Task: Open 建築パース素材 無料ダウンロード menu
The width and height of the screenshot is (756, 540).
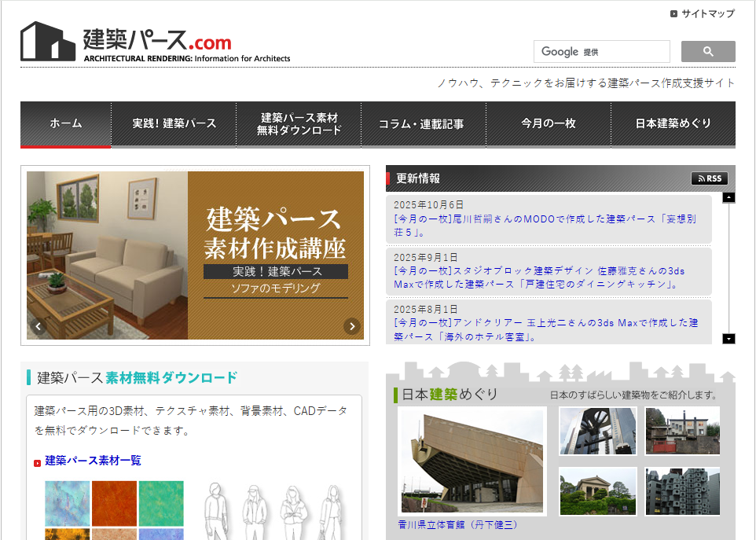Action: (x=299, y=123)
